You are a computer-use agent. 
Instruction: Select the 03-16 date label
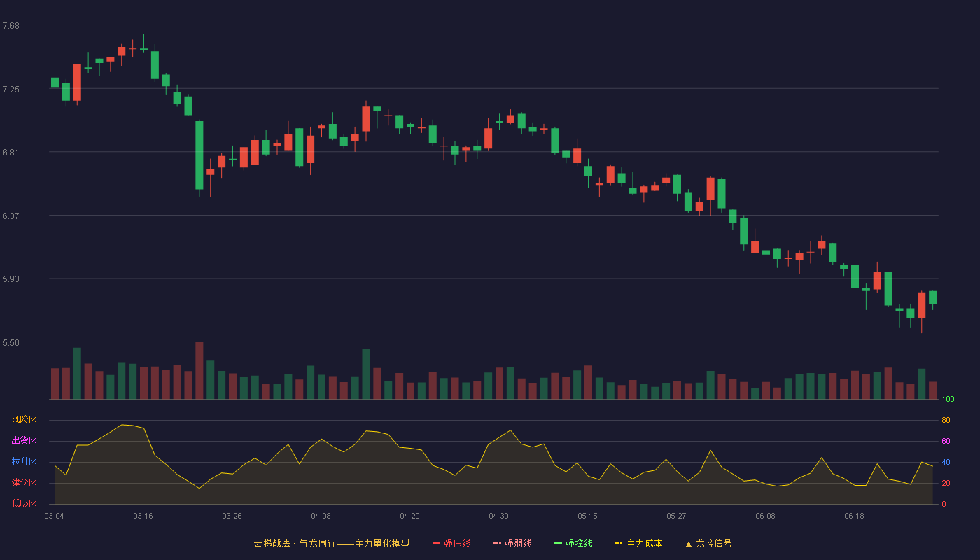(x=143, y=516)
